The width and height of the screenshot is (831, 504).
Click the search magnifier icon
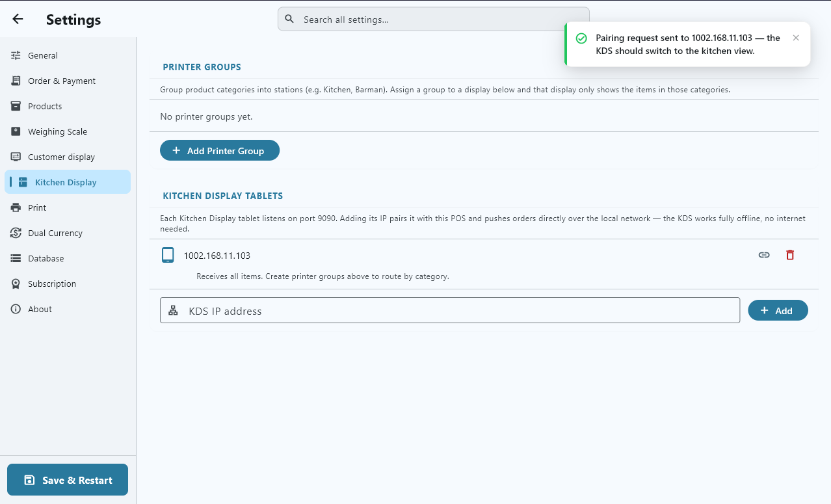click(x=290, y=19)
